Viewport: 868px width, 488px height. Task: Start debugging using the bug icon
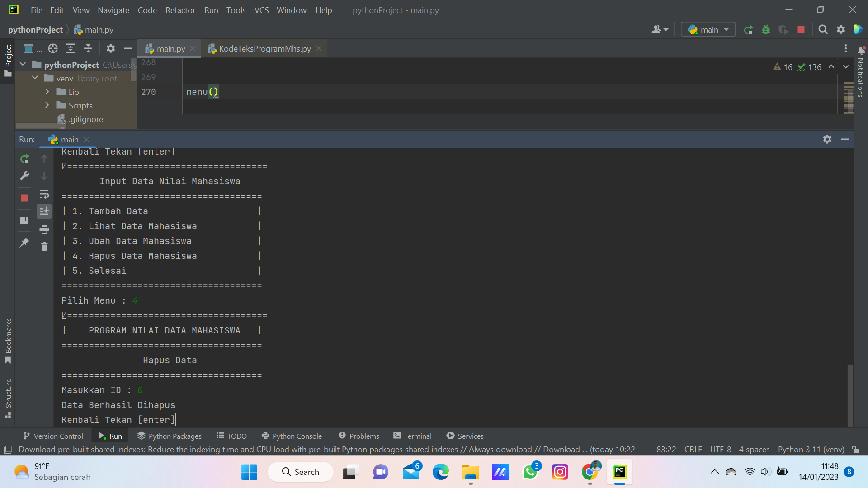click(x=766, y=30)
